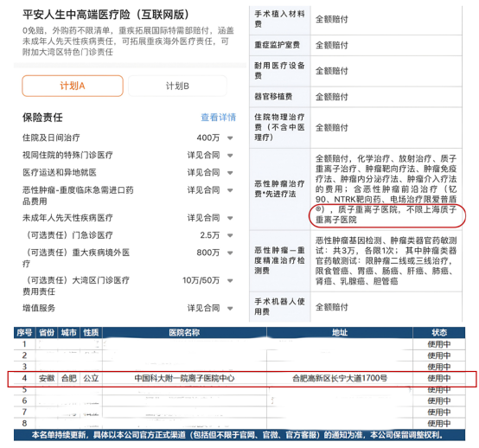
Task: Expand the 重大疾病境外医疗 800万 arrow
Action: (230, 253)
